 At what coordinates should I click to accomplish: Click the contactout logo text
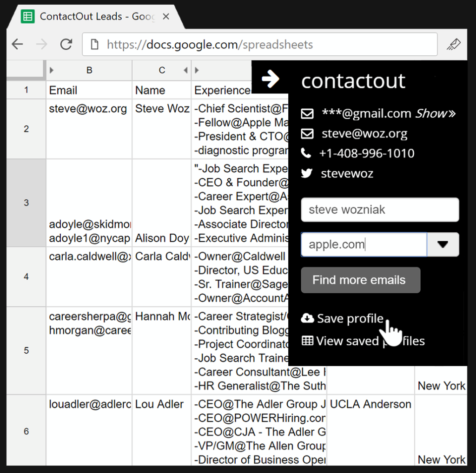click(x=353, y=81)
